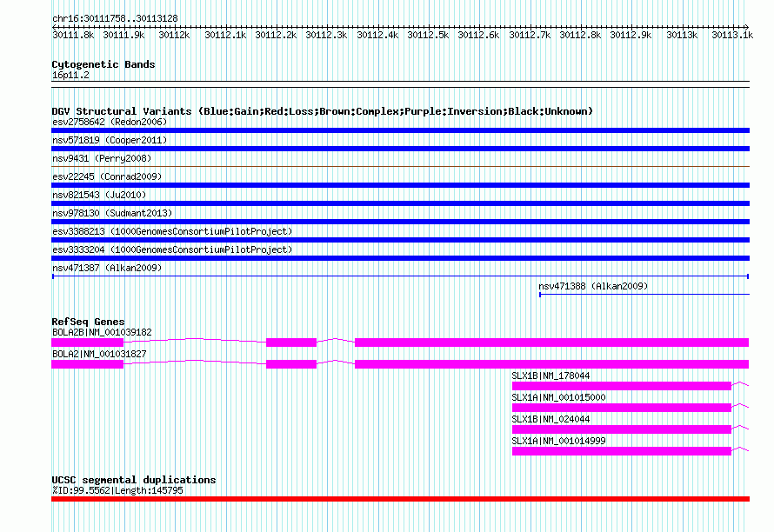This screenshot has width=774, height=532.
Task: Click the long last exon of BOLA2B
Action: click(552, 342)
